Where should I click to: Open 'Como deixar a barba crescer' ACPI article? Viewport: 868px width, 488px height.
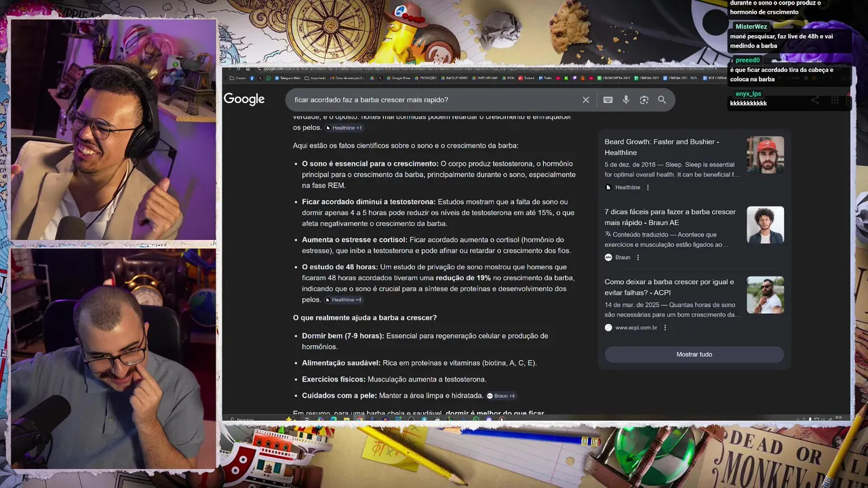(669, 287)
